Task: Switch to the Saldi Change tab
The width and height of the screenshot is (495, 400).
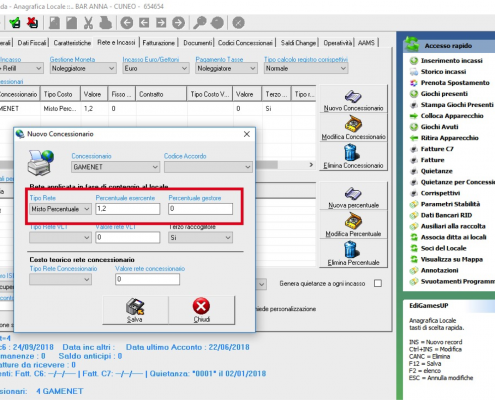Action: 298,43
